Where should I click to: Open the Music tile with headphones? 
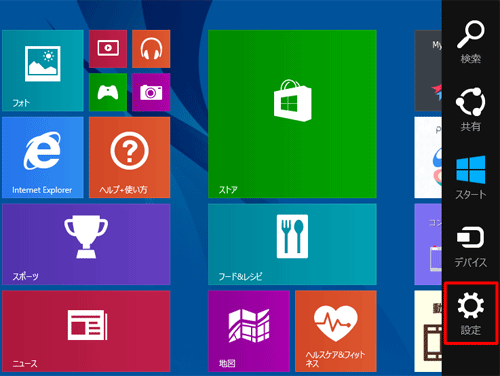click(x=151, y=49)
